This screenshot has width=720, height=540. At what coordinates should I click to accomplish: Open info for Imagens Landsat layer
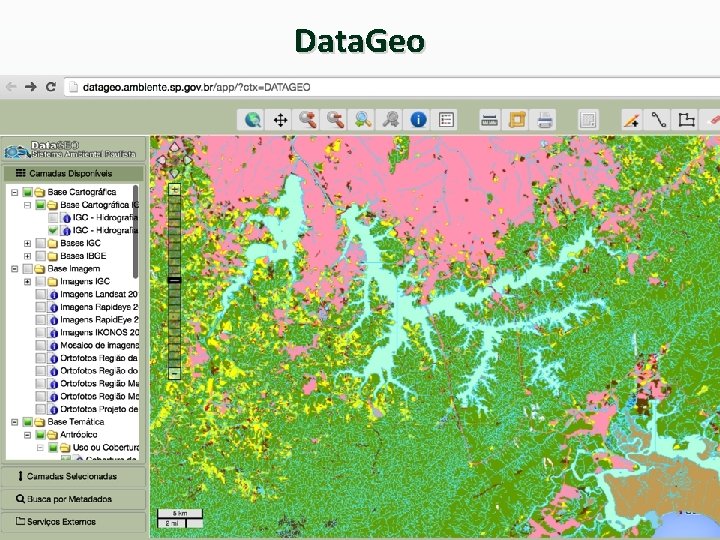point(53,294)
